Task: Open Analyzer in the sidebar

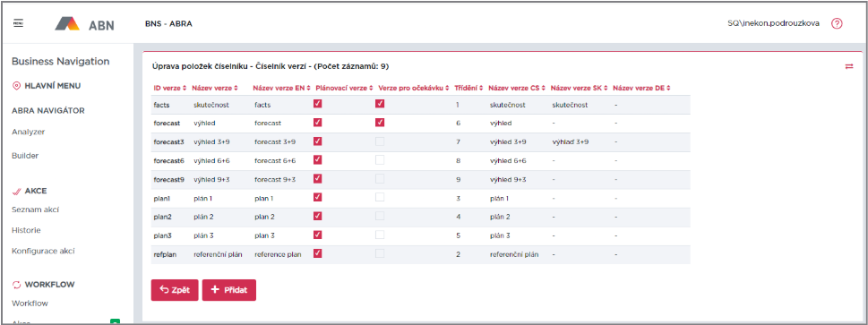Action: [x=29, y=133]
